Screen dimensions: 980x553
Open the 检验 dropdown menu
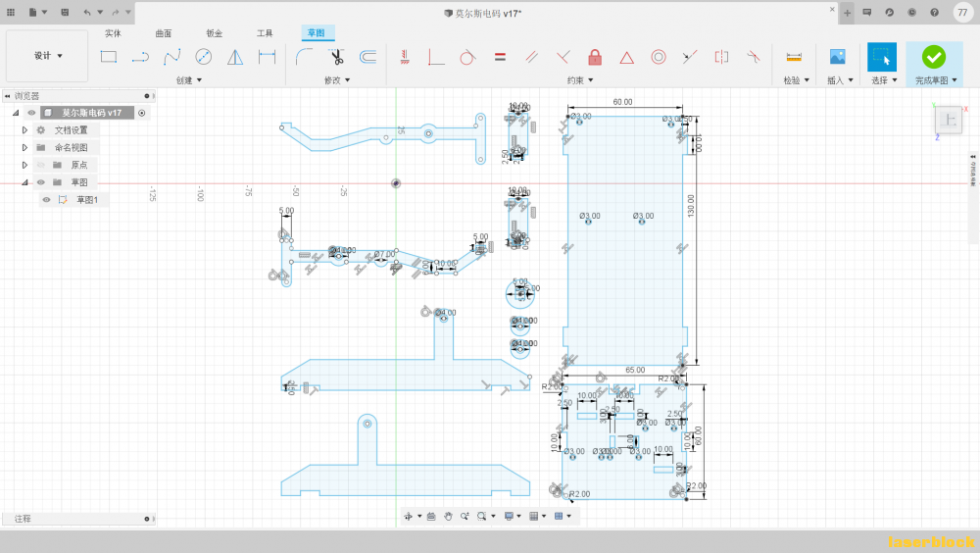coord(796,80)
